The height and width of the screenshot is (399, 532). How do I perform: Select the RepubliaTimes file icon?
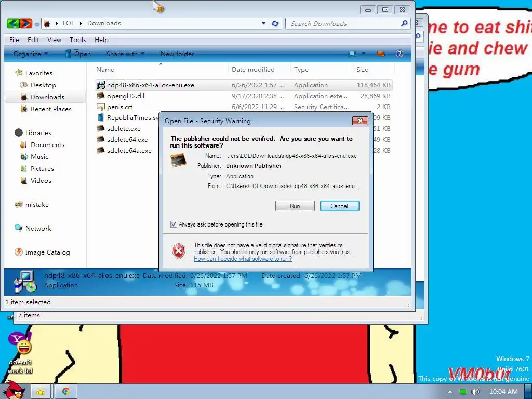click(101, 118)
